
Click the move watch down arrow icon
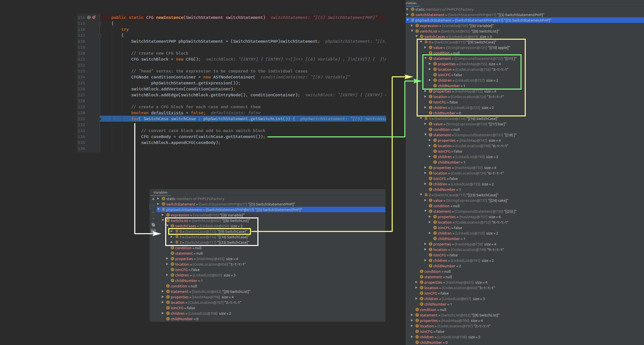[153, 218]
